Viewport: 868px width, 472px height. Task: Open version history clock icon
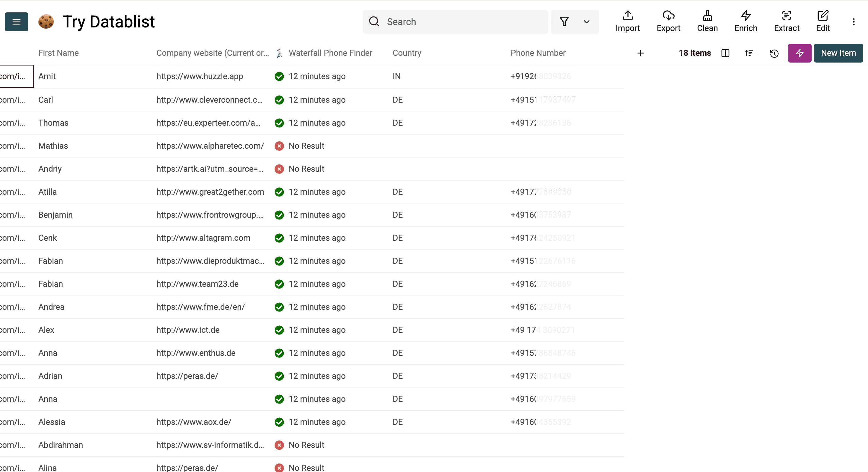[x=774, y=53]
